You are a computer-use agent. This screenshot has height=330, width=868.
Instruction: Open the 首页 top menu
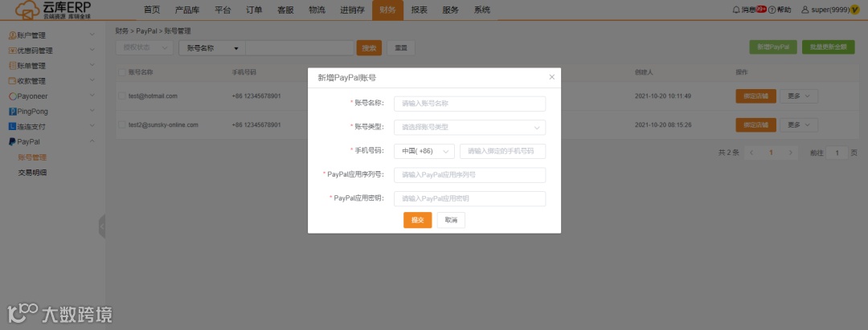(152, 10)
